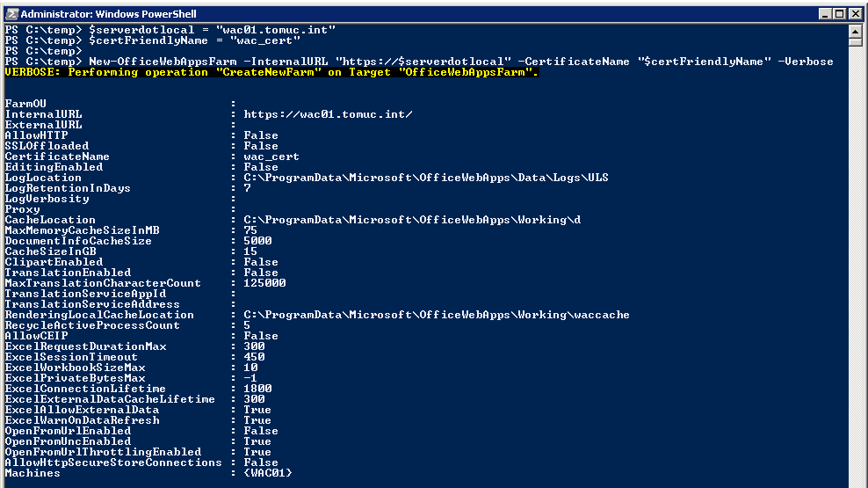The height and width of the screenshot is (488, 868).
Task: Click the scroll up arrow
Action: point(856,31)
